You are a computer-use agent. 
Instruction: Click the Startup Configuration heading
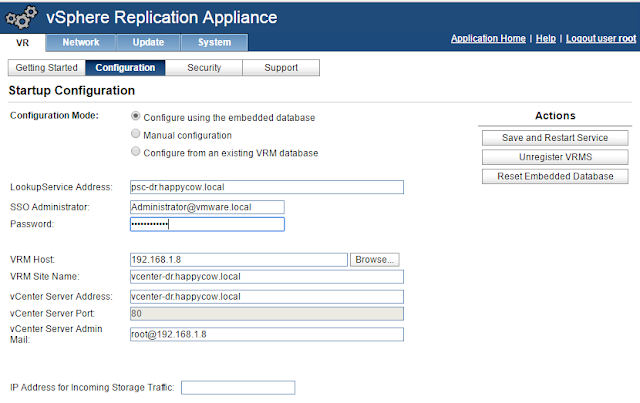click(72, 91)
